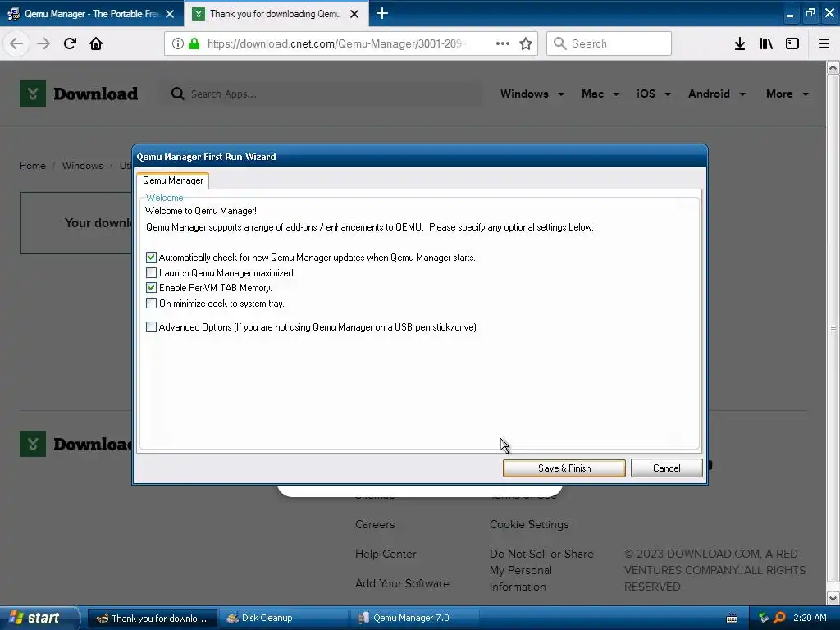
Task: Click page scrollbar up arrow
Action: click(x=833, y=68)
